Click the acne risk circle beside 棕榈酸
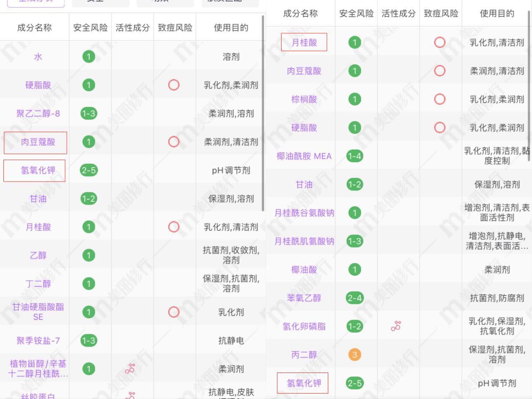Viewport: 532px width, 399px height. click(x=440, y=99)
